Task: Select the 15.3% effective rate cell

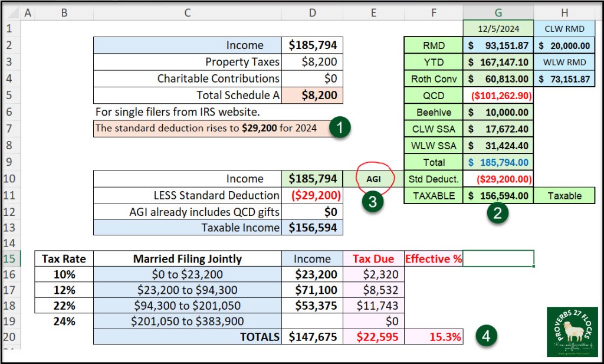Action: (434, 337)
